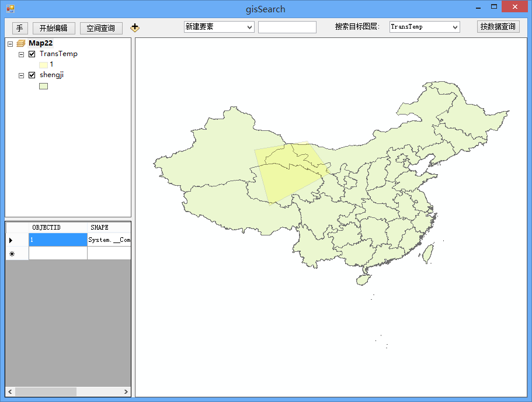
Task: Click the shengji green symbol swatch
Action: [43, 86]
